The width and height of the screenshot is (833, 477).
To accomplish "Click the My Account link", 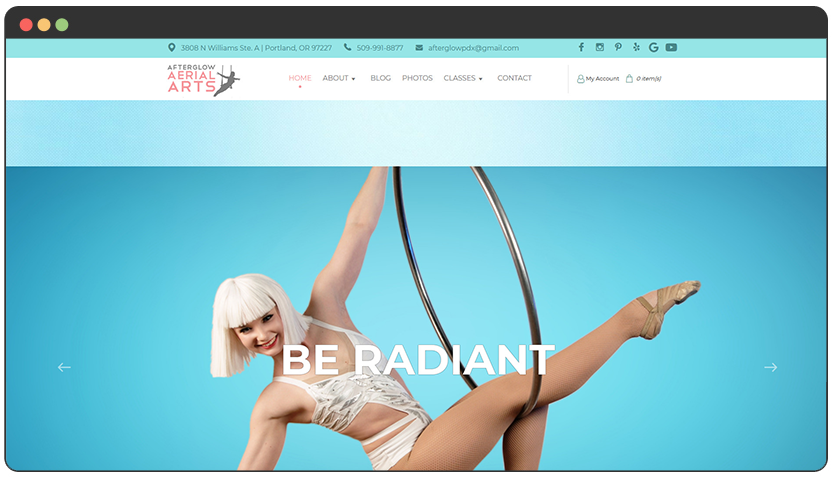I will click(602, 79).
